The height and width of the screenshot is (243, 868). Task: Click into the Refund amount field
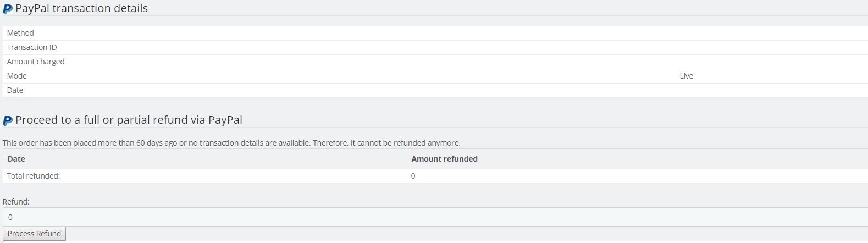point(434,217)
